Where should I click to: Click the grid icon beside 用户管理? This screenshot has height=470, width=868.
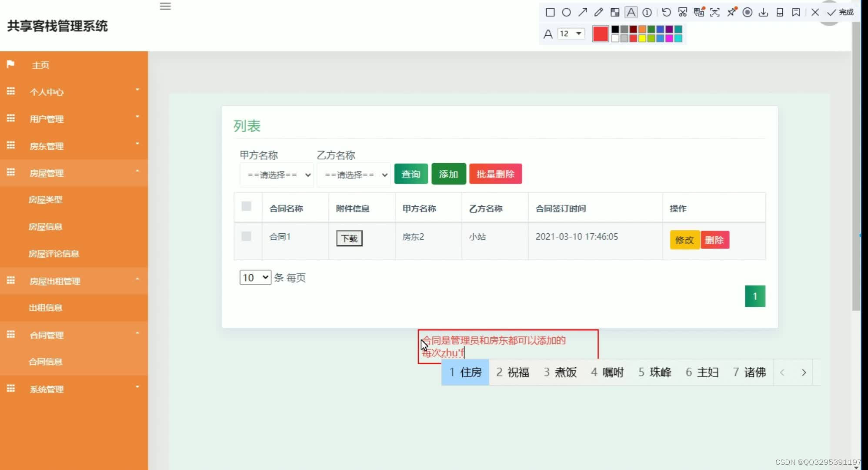[x=11, y=118]
